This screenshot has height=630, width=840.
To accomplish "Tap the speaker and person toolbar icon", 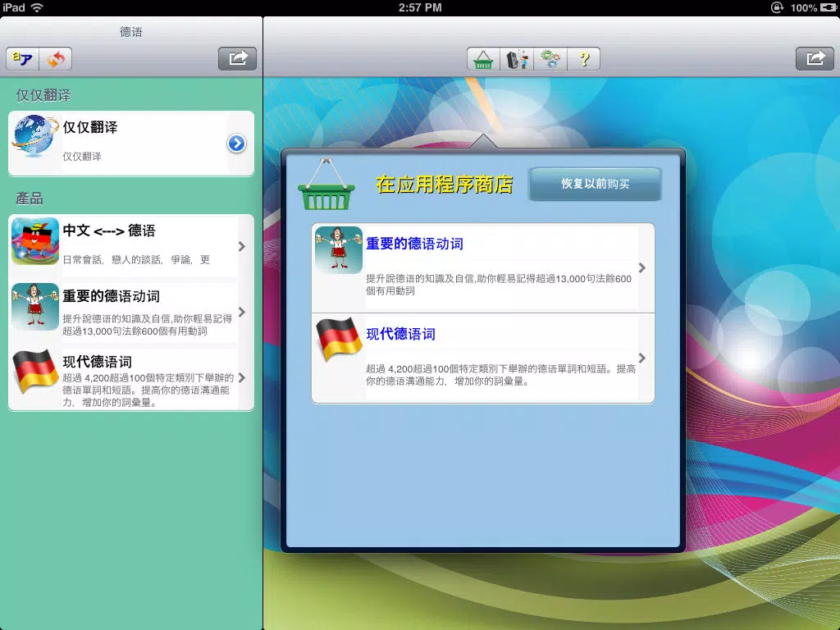I will click(x=517, y=59).
